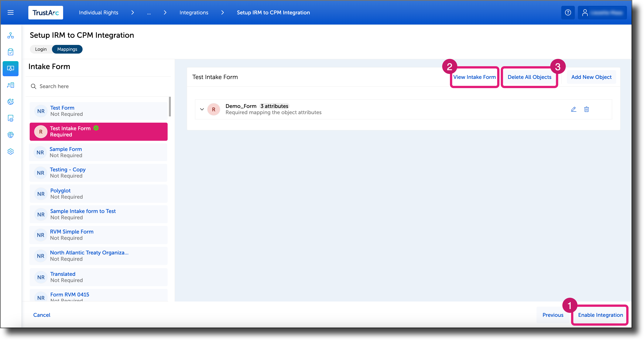Open the user profile list sidebar icon
The height and width of the screenshot is (340, 644).
point(11,85)
